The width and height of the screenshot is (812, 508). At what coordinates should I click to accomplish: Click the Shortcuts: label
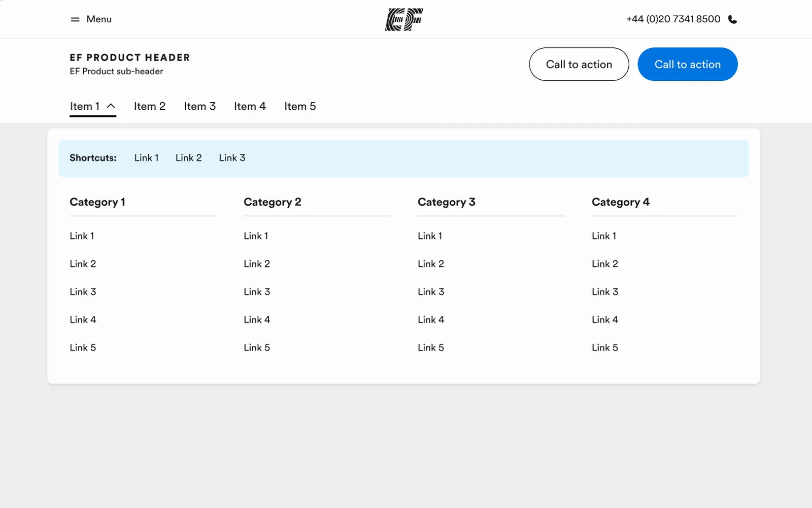tap(93, 158)
